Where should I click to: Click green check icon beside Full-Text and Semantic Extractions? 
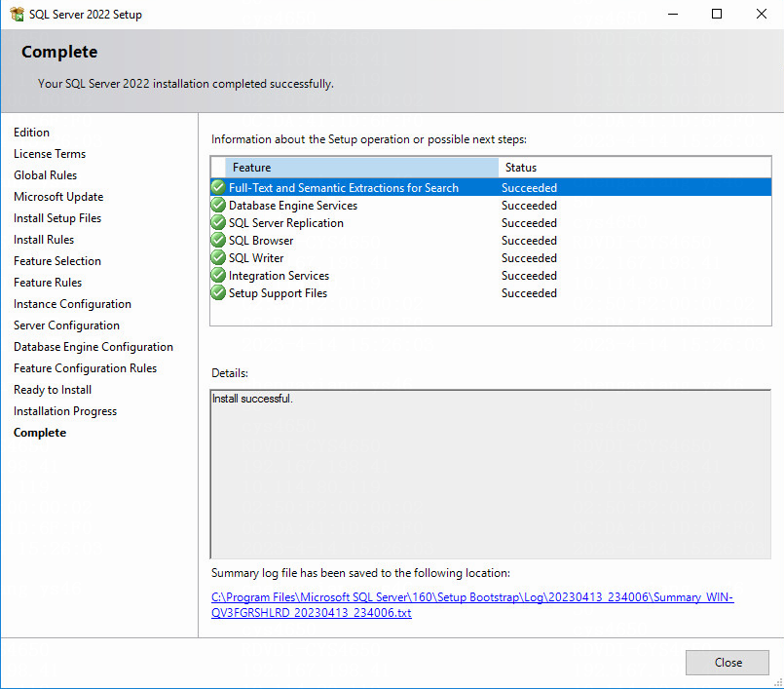pos(218,187)
